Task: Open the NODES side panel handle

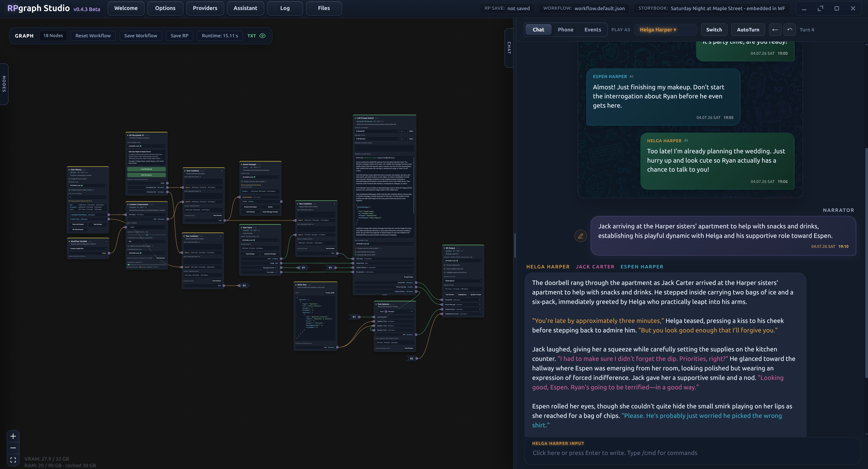Action: point(4,84)
